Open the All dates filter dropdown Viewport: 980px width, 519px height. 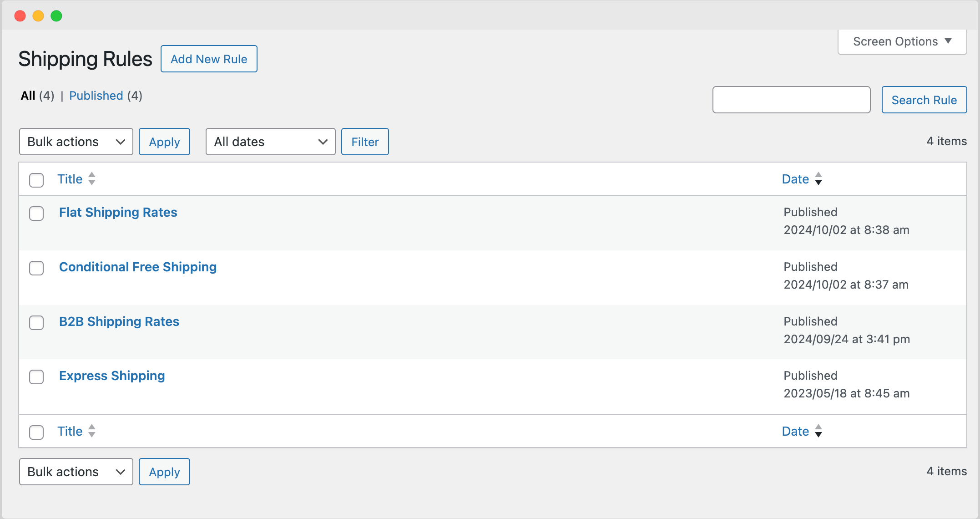pos(270,142)
